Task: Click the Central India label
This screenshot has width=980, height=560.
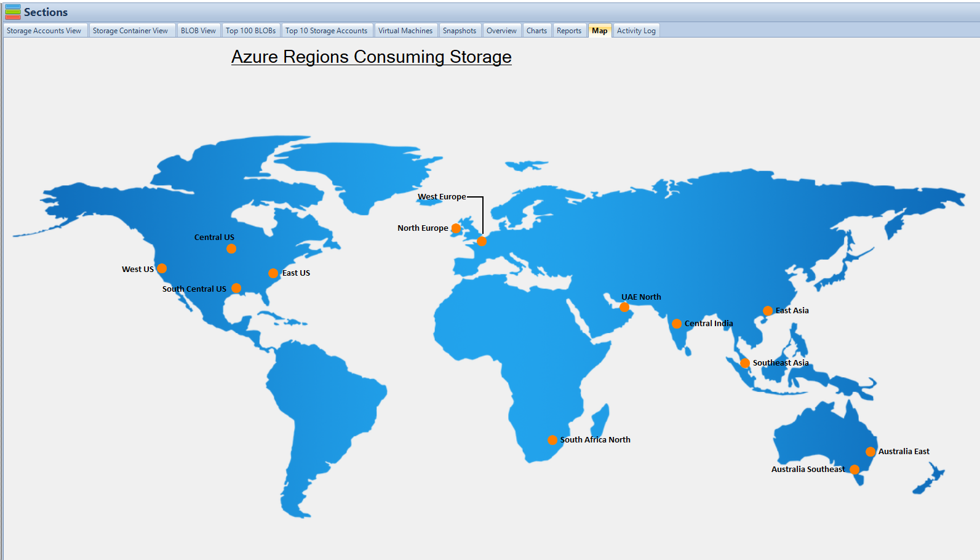Action: point(709,324)
